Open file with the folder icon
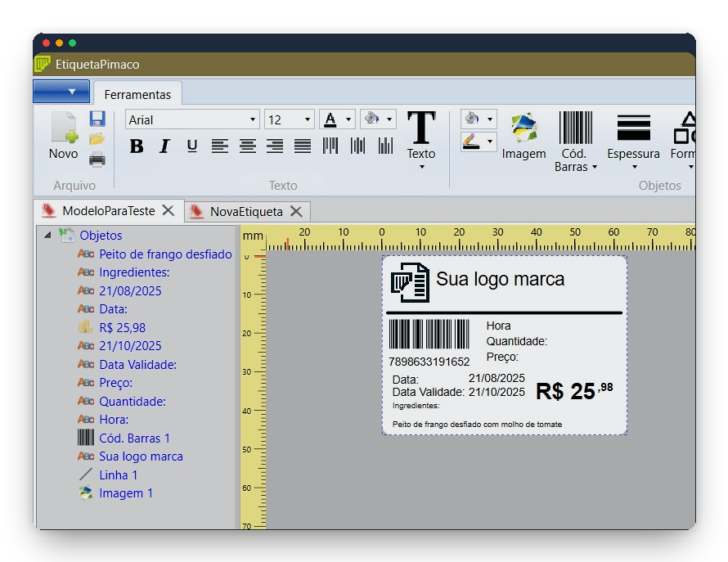Image resolution: width=728 pixels, height=562 pixels. [97, 139]
